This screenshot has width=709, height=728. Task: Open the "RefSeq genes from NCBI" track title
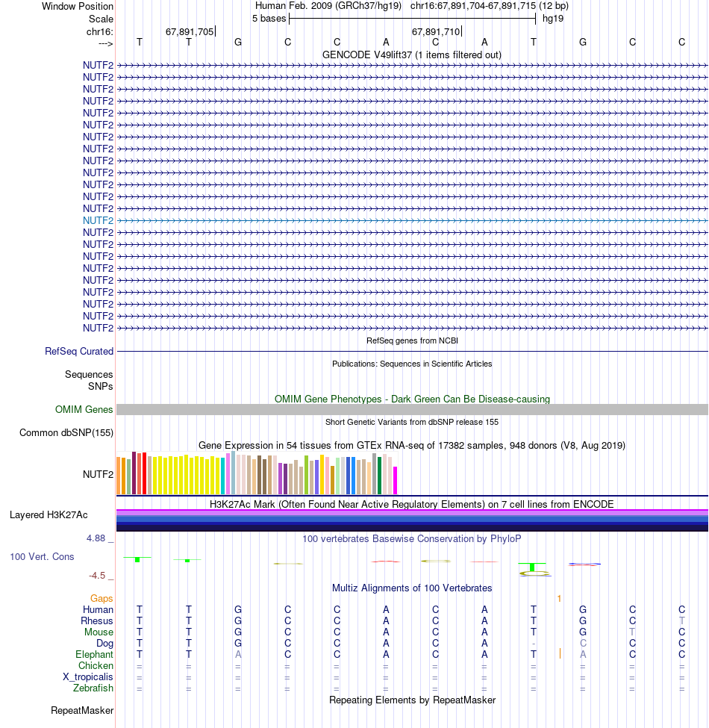412,340
